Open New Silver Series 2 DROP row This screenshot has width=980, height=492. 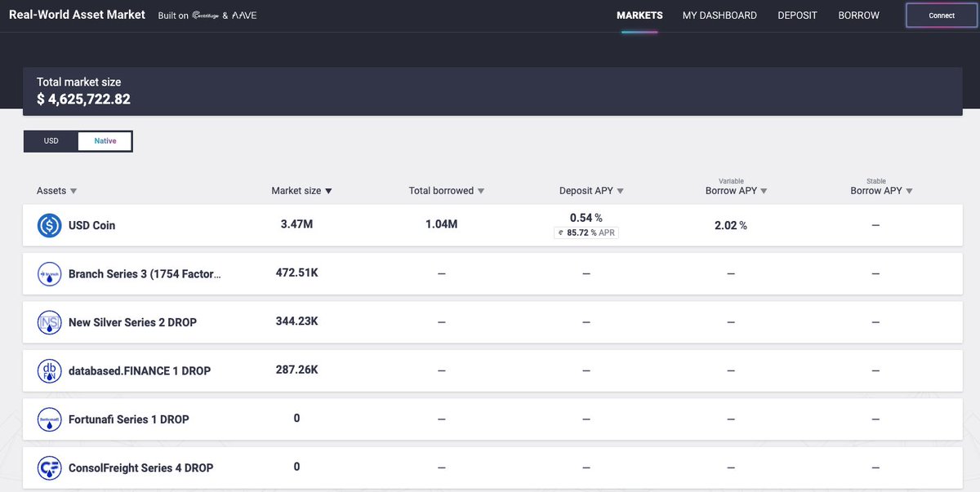[x=492, y=322]
